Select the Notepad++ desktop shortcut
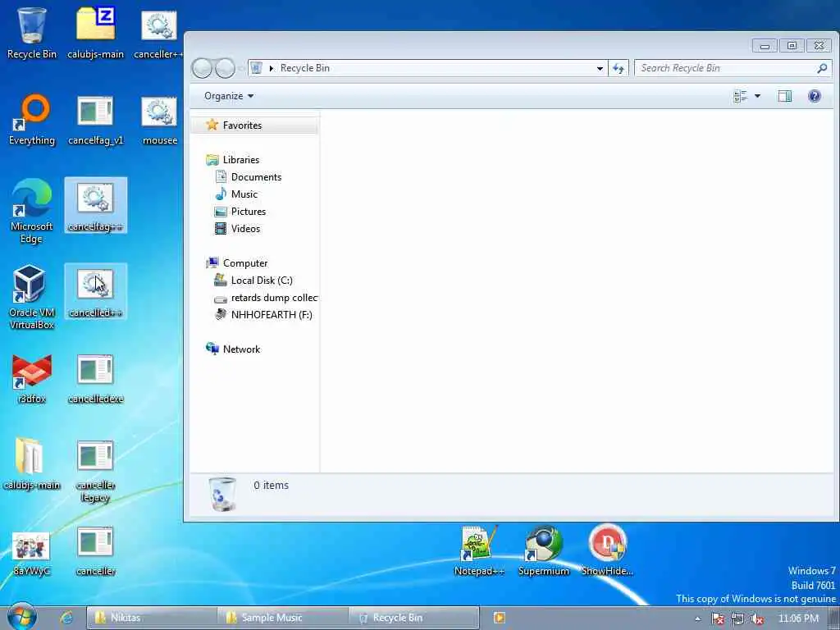The width and height of the screenshot is (840, 630). (479, 552)
